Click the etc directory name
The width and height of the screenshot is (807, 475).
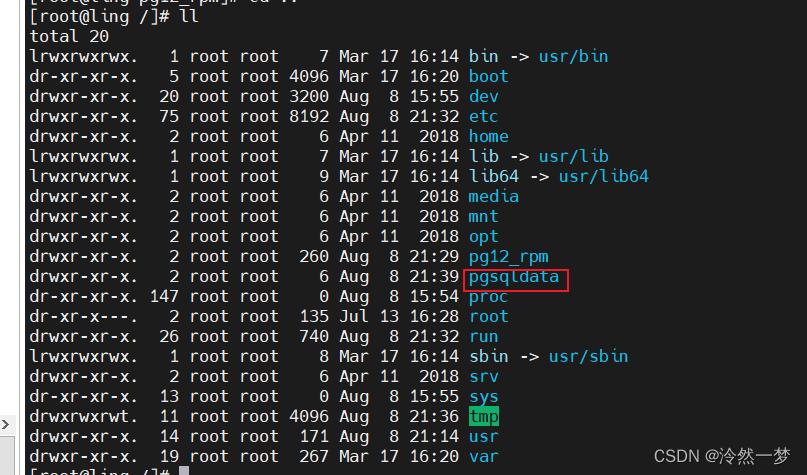click(483, 116)
